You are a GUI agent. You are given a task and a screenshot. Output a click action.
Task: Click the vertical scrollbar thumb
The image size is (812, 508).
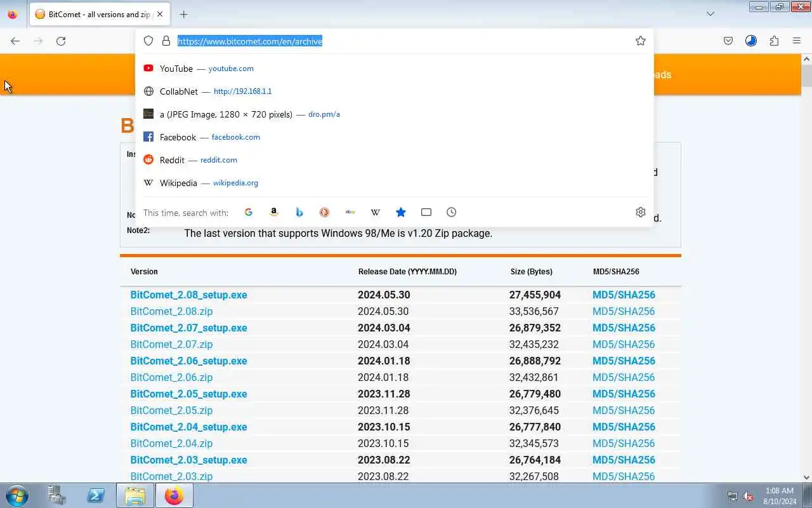(x=806, y=76)
